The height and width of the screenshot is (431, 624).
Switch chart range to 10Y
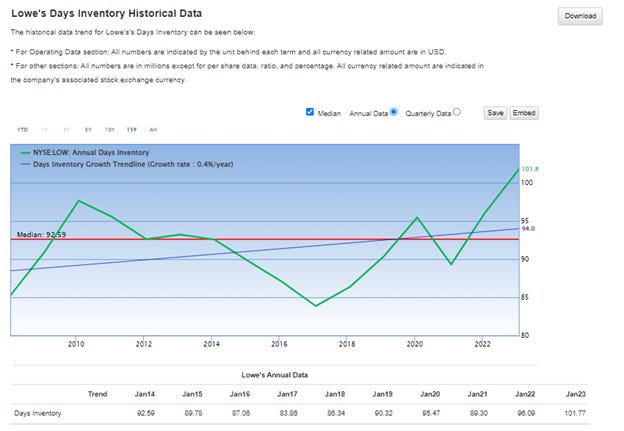110,130
